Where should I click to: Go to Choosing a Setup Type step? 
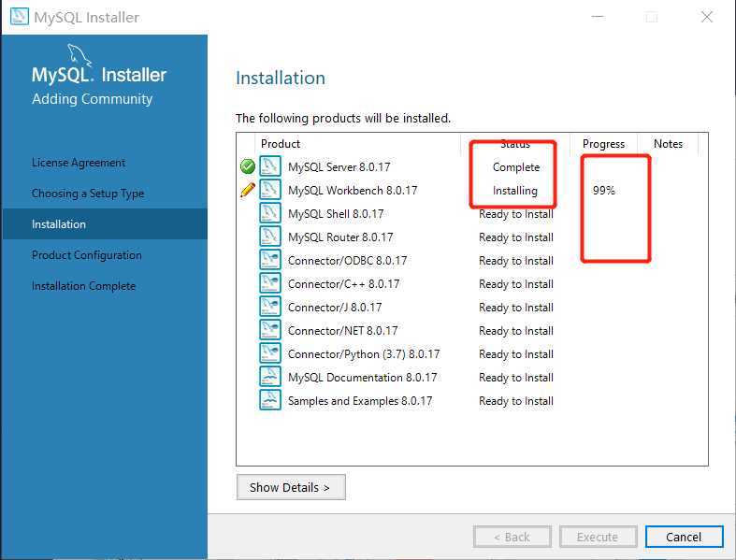88,194
